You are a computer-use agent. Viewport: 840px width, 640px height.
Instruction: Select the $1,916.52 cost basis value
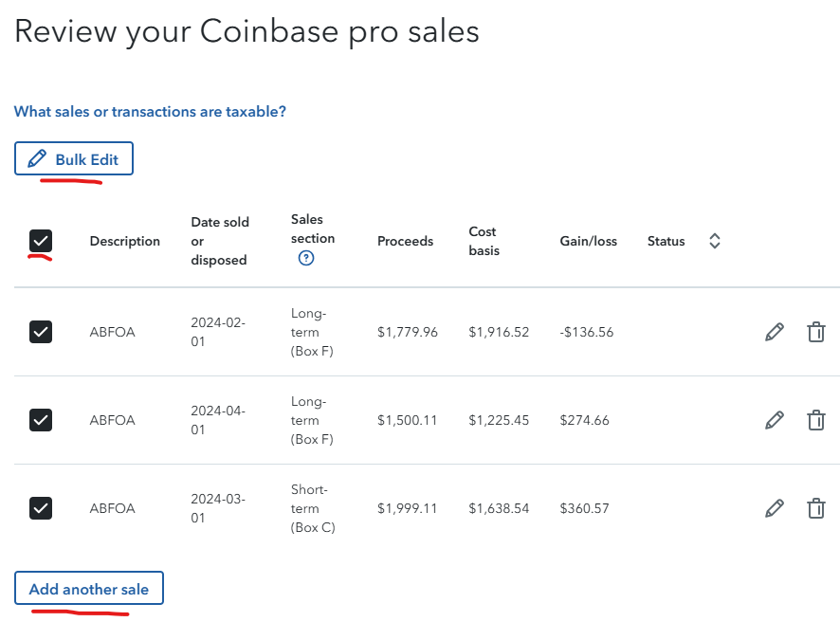coord(499,332)
